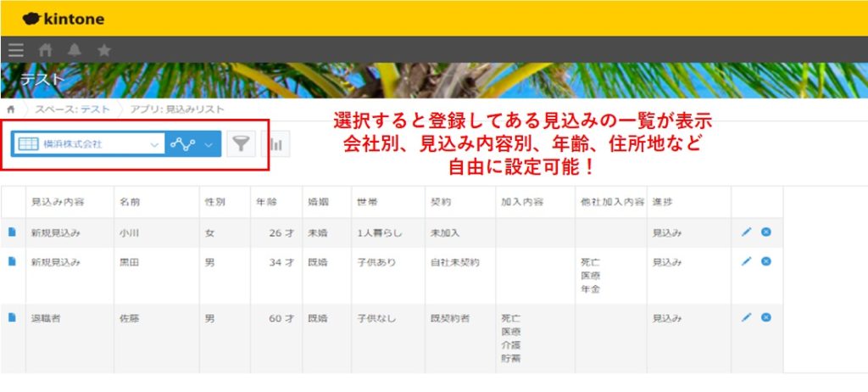Sort by 他社加入内容 column header
The image size is (868, 392).
[x=612, y=203]
